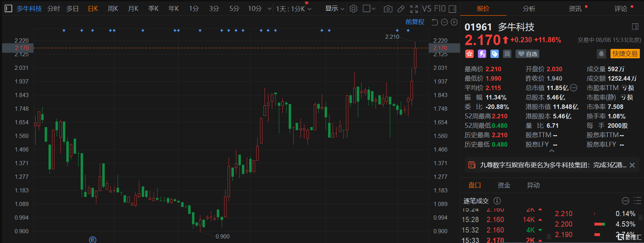
Task: Select 周K period
Action: click(x=113, y=8)
